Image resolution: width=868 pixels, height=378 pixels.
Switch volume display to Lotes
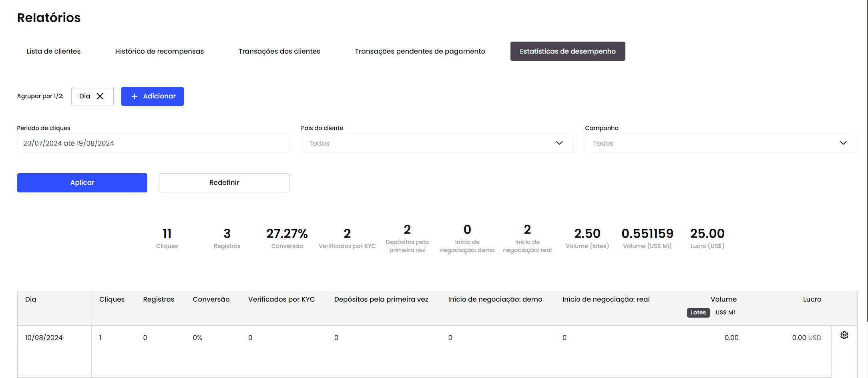pyautogui.click(x=698, y=312)
